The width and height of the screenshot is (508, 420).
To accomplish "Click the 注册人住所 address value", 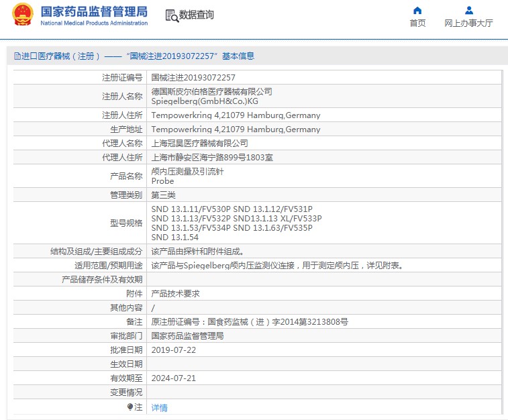I will coord(236,115).
